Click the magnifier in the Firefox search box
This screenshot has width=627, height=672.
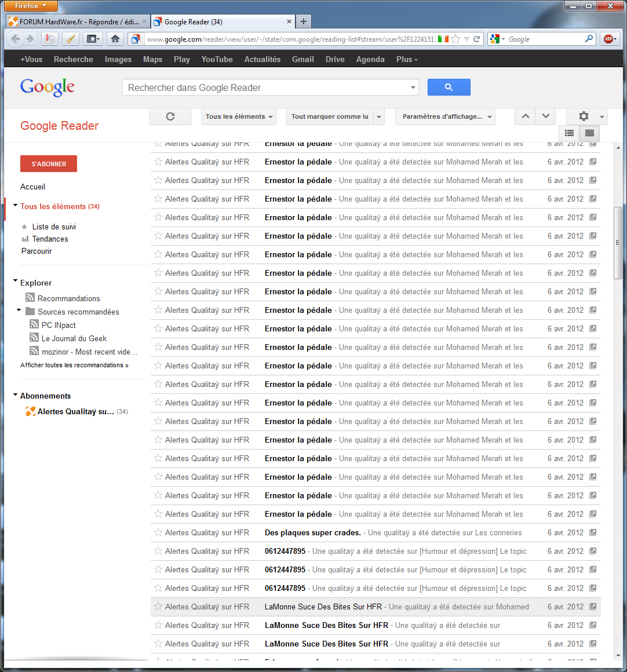click(589, 39)
